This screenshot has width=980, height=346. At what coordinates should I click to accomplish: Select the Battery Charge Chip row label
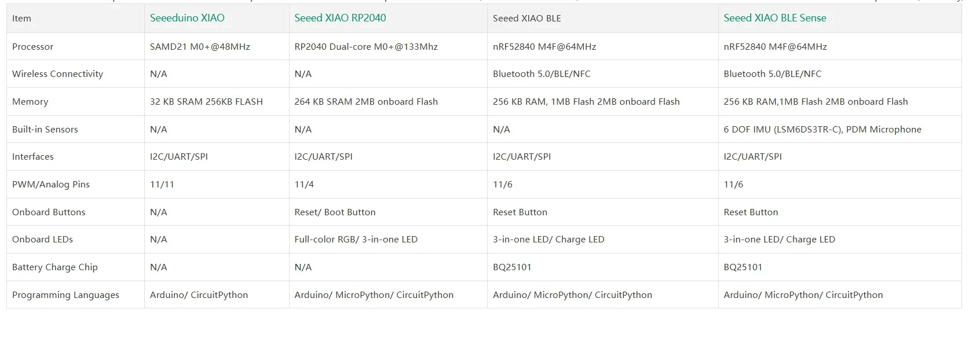coord(54,267)
